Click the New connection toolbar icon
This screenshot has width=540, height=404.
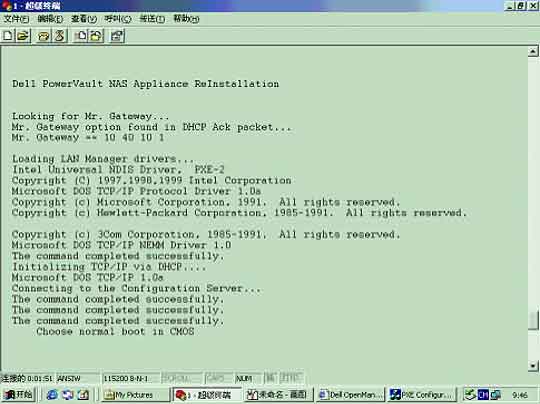[x=8, y=35]
